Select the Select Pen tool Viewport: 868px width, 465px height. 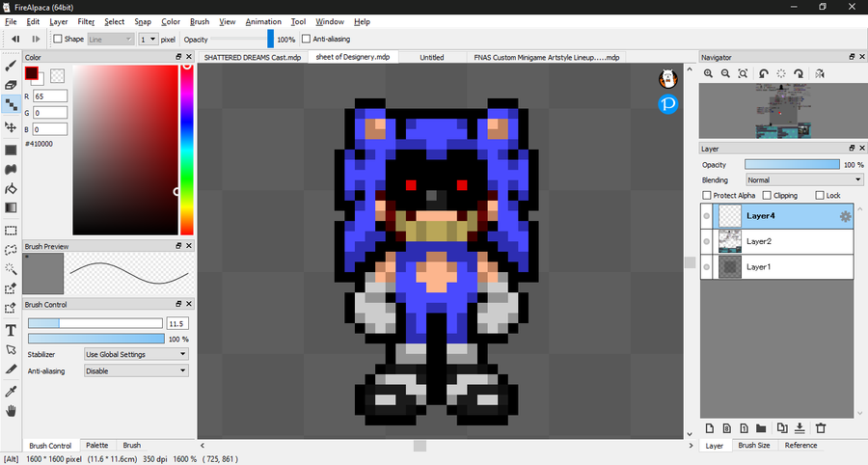[x=11, y=288]
